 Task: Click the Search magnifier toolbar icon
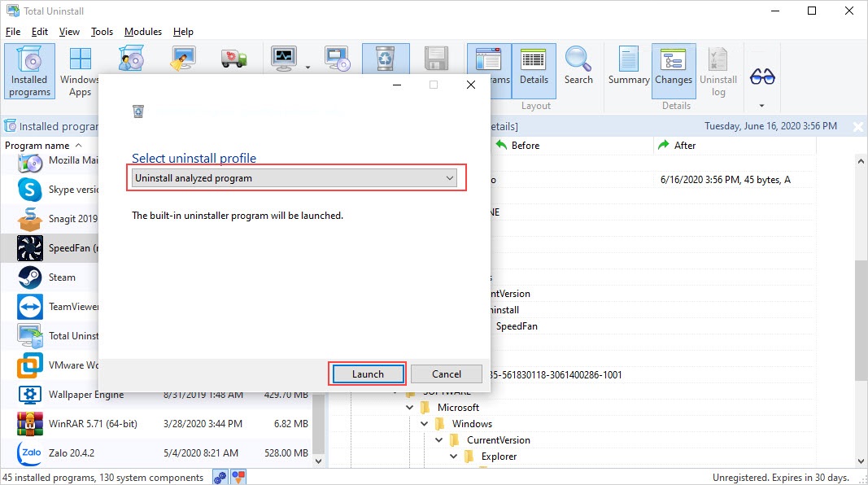point(578,67)
